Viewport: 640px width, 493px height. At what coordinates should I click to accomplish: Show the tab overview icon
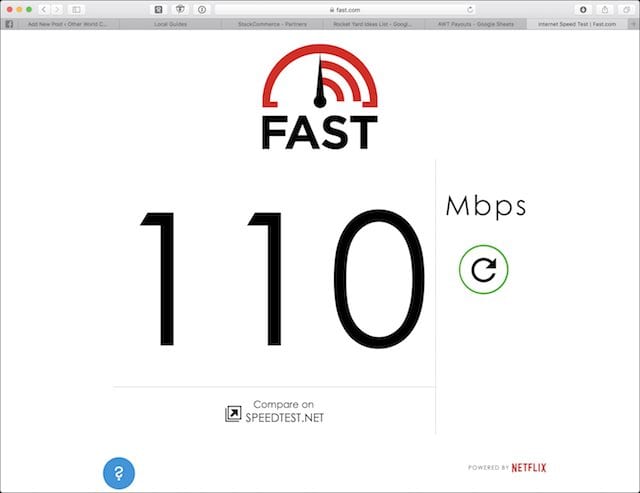(x=627, y=9)
